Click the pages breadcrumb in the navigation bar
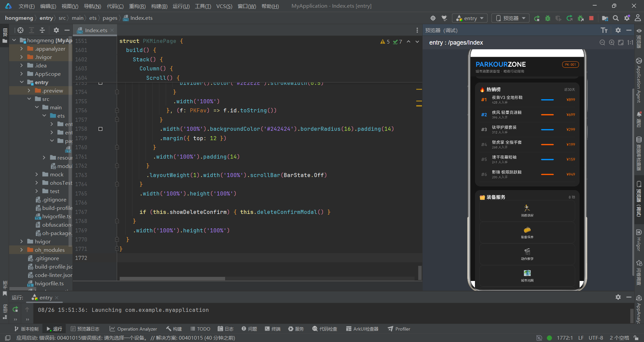This screenshot has height=342, width=644. pyautogui.click(x=110, y=18)
